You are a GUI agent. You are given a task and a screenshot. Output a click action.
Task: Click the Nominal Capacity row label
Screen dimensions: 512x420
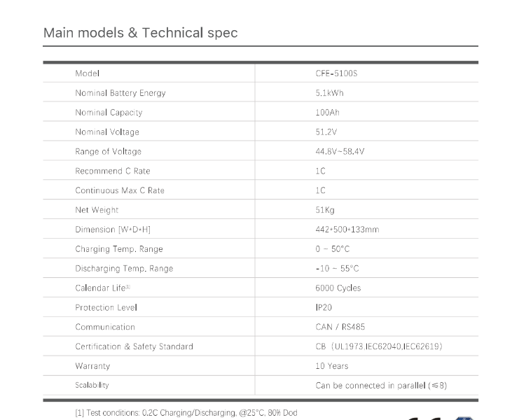(x=109, y=113)
